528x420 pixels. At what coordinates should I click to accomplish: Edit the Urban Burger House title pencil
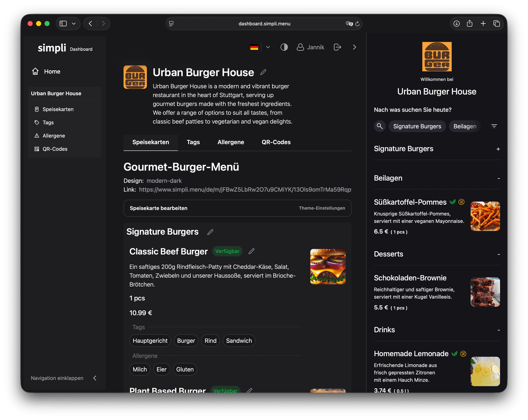263,72
